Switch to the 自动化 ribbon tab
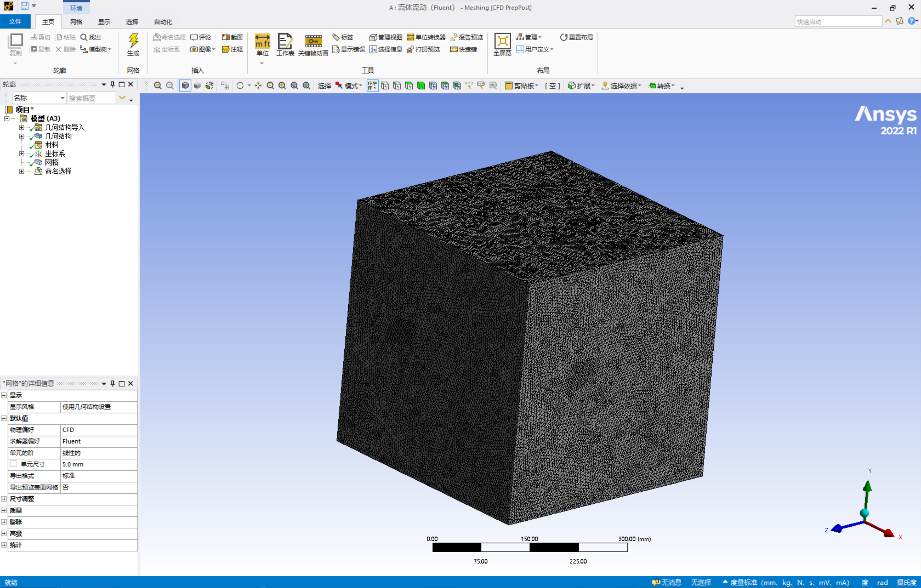Viewport: 921px width, 588px height. click(163, 22)
